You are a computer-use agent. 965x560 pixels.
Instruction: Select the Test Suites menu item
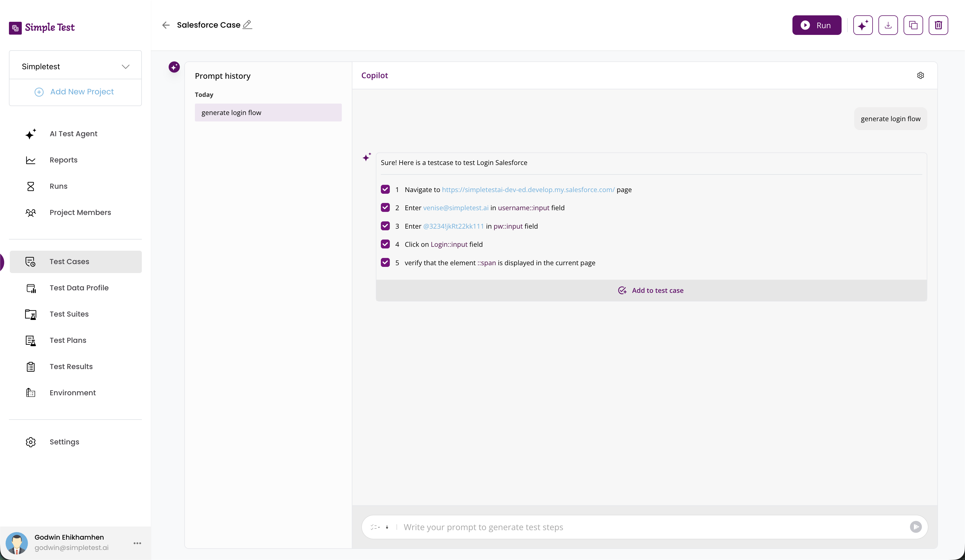pyautogui.click(x=69, y=314)
